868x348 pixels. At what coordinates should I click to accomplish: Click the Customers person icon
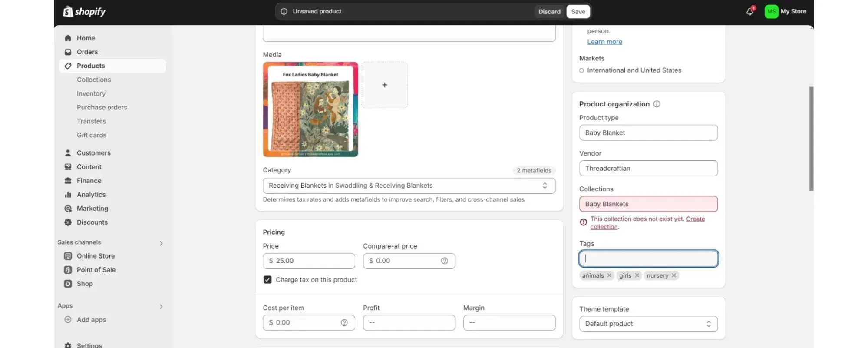[68, 153]
